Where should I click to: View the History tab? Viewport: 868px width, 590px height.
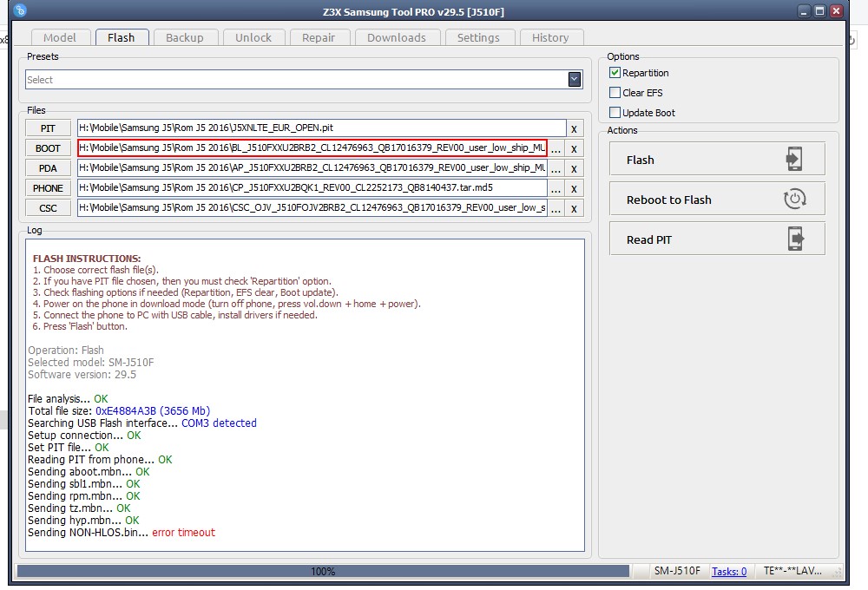pos(551,37)
